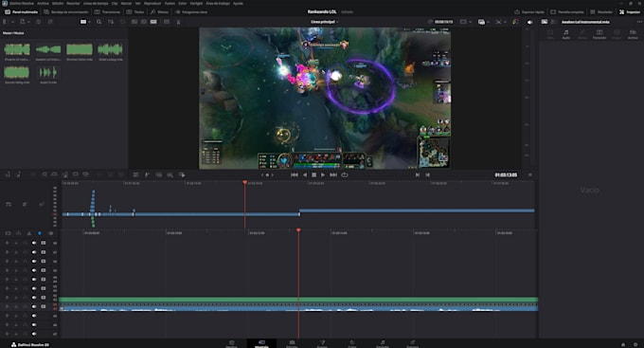Select the lower timeline red playhead handle
Image resolution: width=644 pixels, height=348 pixels.
[298, 230]
